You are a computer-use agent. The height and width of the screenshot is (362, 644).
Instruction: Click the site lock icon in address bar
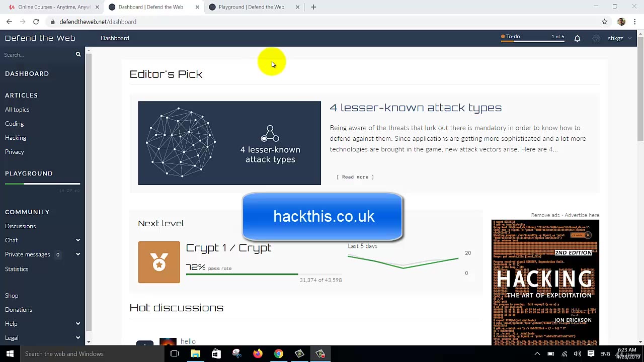(53, 22)
